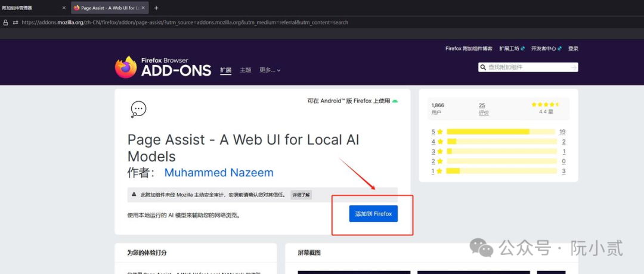The width and height of the screenshot is (644, 274).
Task: Click the permissions icon beside the lock
Action: [16, 23]
